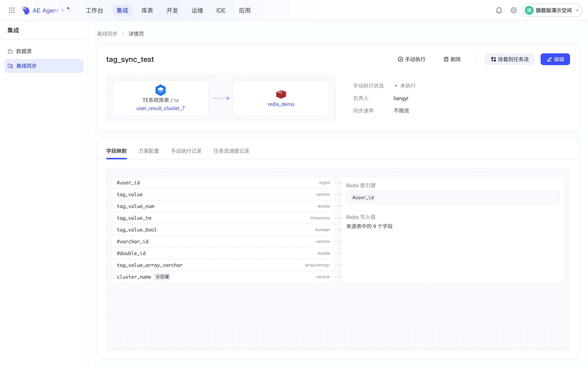Click the play icon of 手动执行

[x=400, y=59]
